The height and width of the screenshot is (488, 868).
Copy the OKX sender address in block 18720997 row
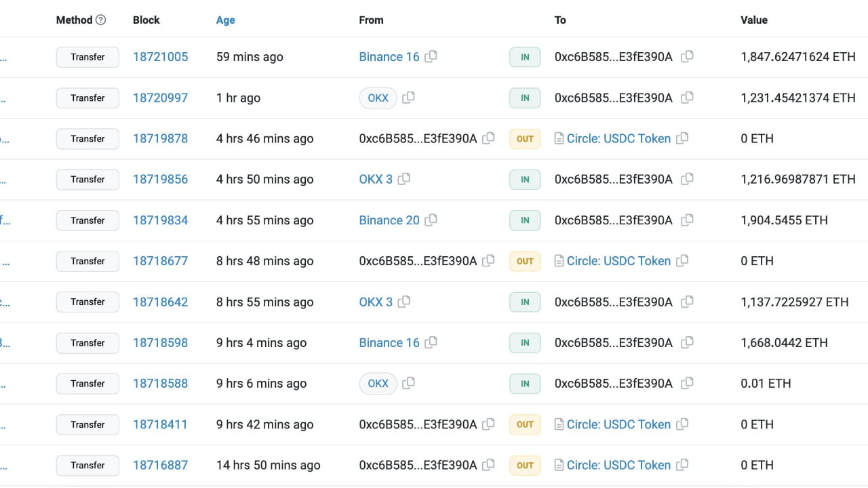(x=408, y=98)
